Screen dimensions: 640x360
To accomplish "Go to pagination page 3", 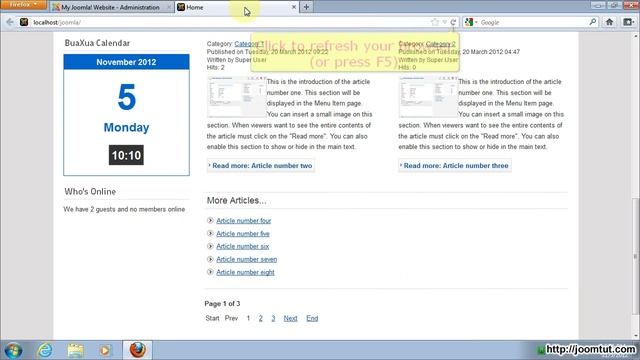I will (x=273, y=318).
